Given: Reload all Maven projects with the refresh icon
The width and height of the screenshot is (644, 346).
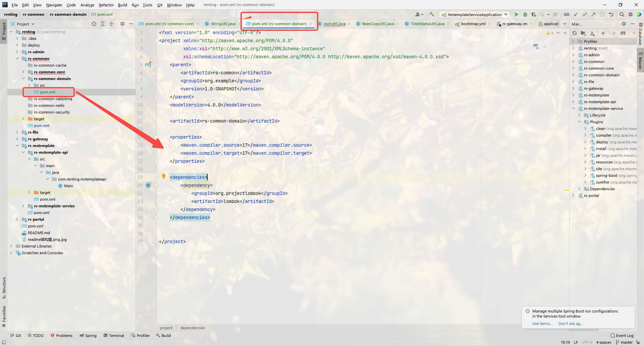Looking at the screenshot, I should coord(574,33).
